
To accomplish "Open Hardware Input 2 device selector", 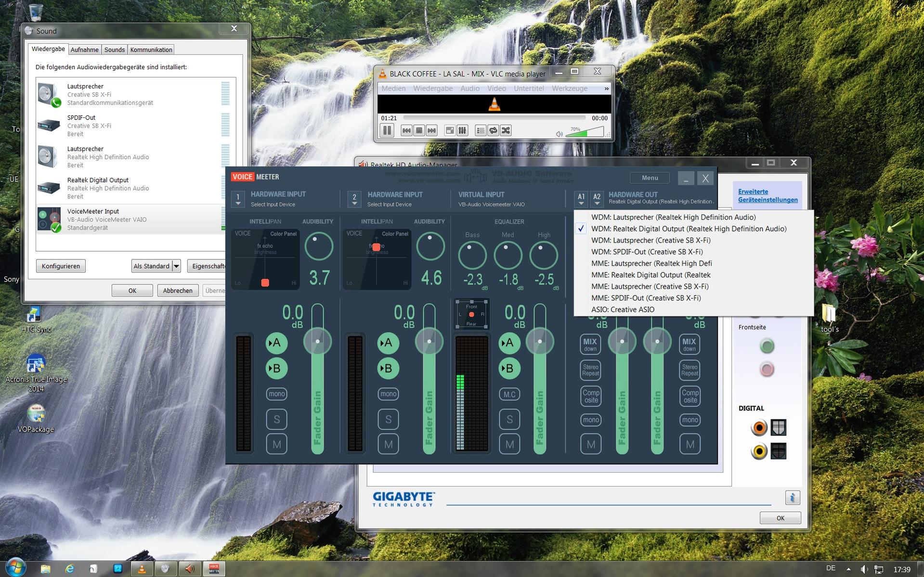I will click(354, 199).
